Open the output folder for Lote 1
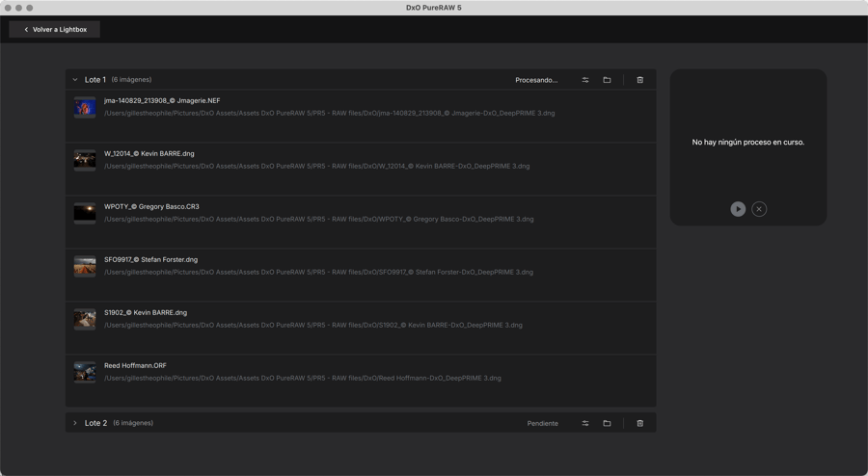 [x=607, y=80]
